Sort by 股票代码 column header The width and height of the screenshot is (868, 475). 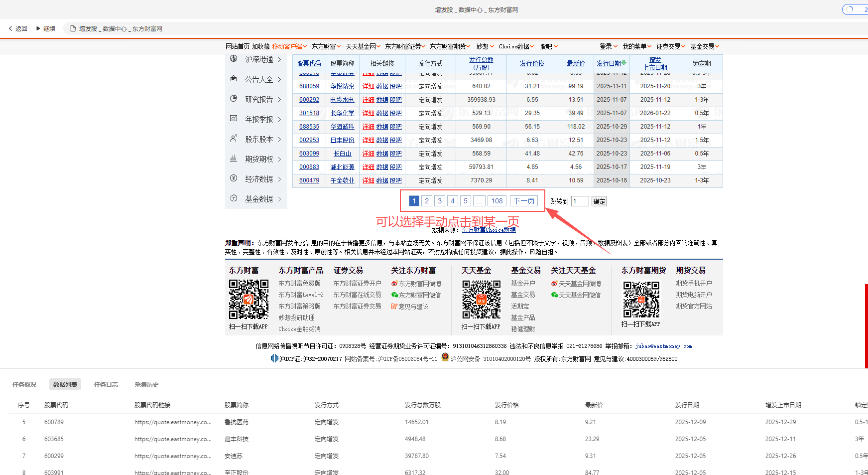click(309, 63)
